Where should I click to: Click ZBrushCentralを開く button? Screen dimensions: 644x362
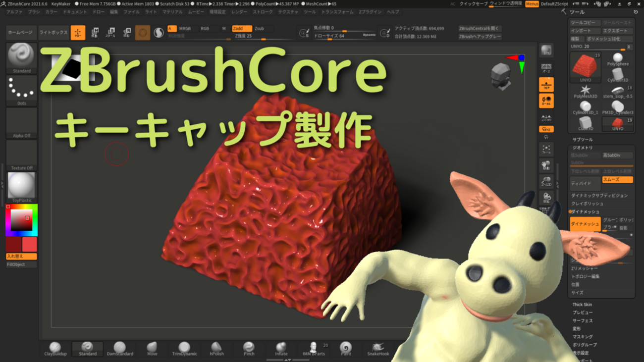tap(480, 29)
